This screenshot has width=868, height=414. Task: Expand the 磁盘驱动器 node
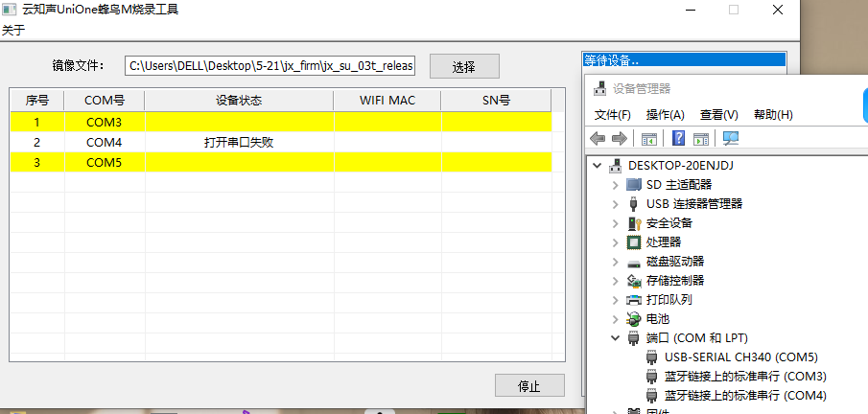tap(615, 262)
